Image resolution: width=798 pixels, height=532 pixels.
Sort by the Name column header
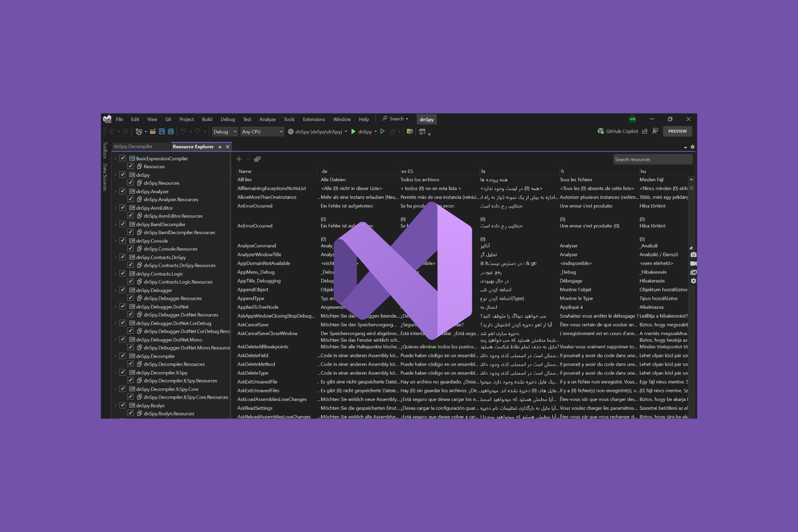point(245,171)
